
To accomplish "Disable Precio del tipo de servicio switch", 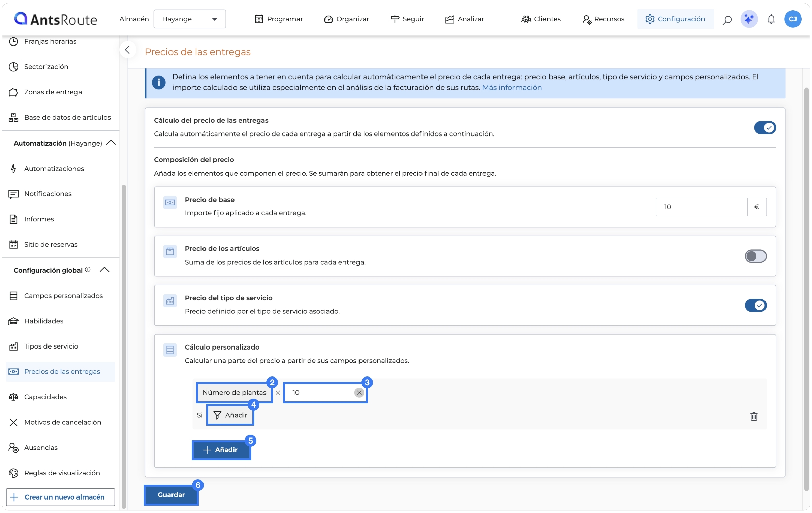I will tap(755, 306).
